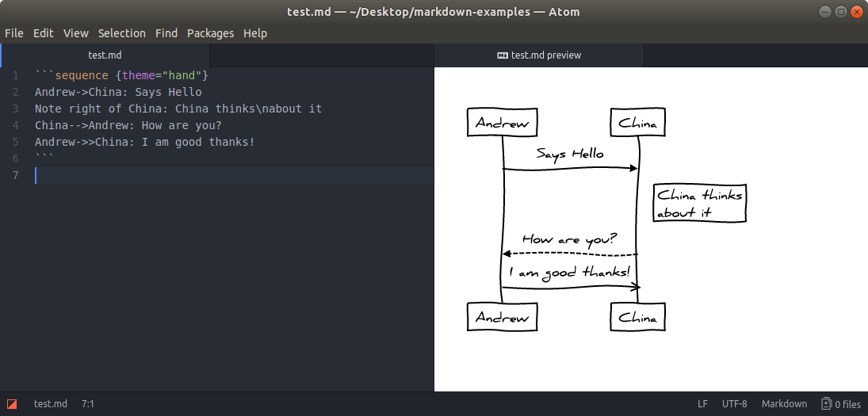Click the 'I am good thanks!' code line
The height and width of the screenshot is (416, 868).
[x=144, y=142]
